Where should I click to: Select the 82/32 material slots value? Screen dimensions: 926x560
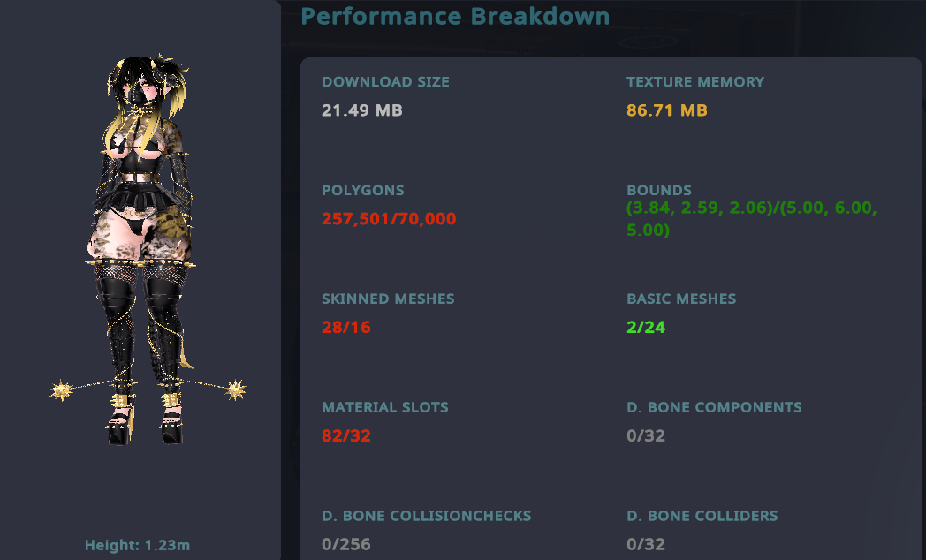(x=346, y=436)
